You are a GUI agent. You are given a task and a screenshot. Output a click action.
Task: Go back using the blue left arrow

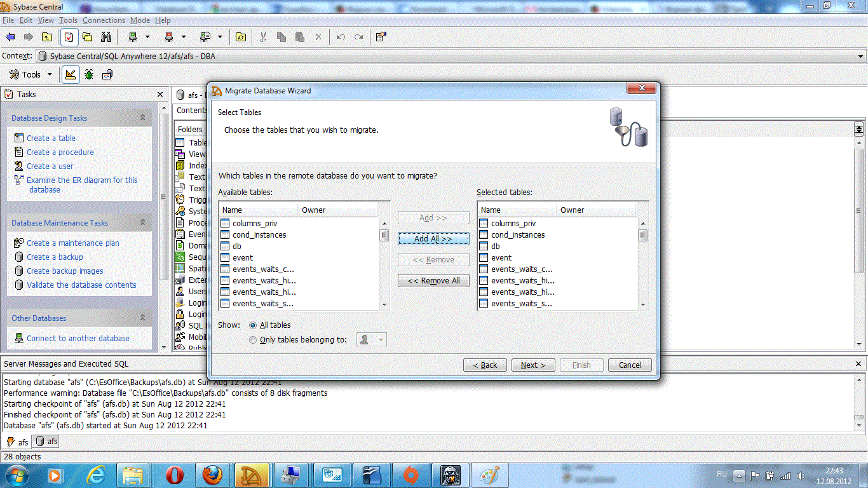[10, 37]
